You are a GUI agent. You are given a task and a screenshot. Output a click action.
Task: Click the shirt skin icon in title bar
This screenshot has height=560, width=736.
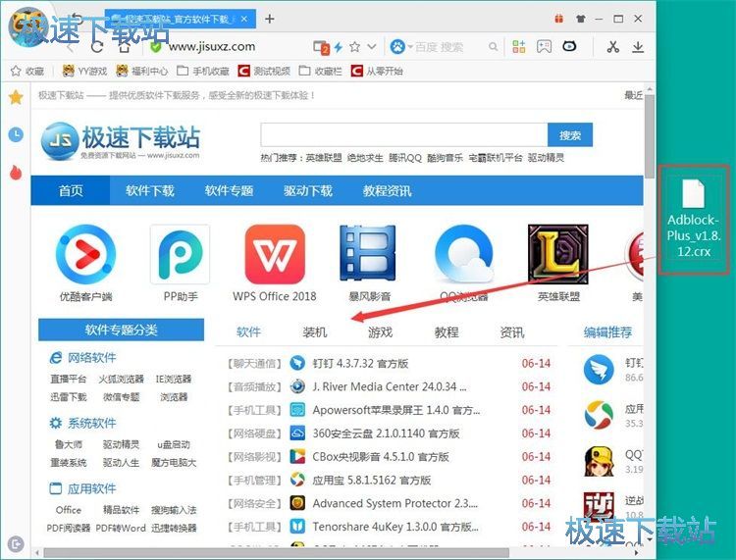[x=581, y=19]
